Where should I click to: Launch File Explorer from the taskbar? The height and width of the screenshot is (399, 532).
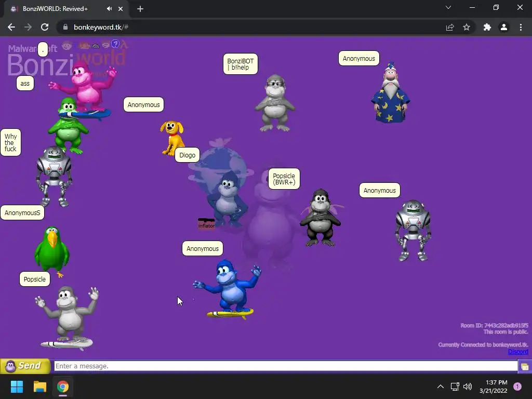click(39, 387)
